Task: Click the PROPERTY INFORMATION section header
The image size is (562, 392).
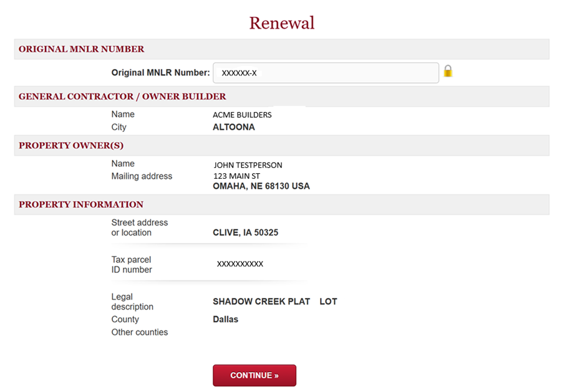Action: [80, 204]
